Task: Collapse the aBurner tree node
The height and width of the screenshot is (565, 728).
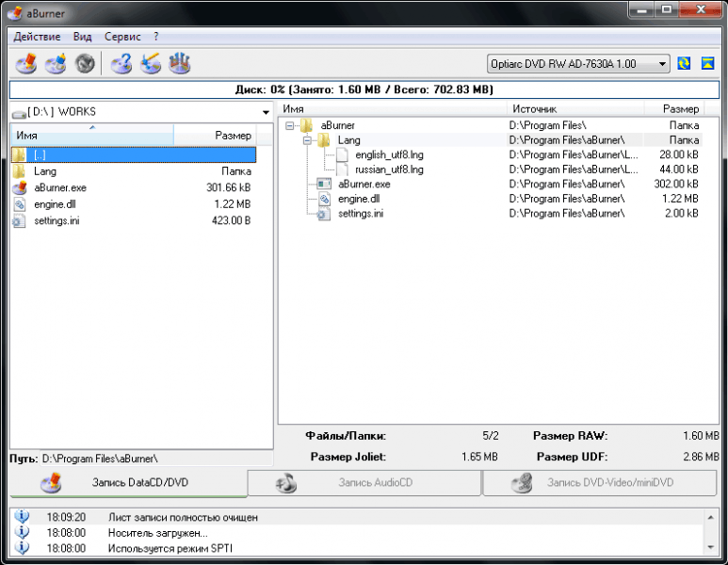Action: pos(290,125)
